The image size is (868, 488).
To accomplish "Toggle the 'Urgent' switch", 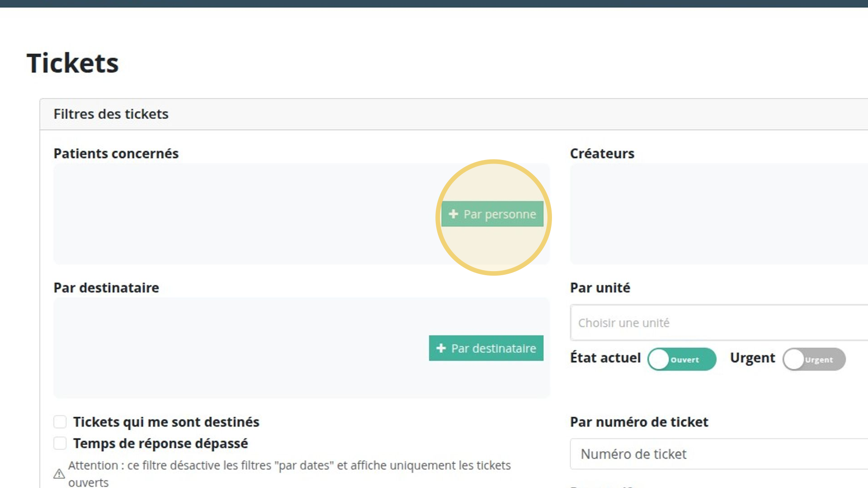I will pos(814,359).
